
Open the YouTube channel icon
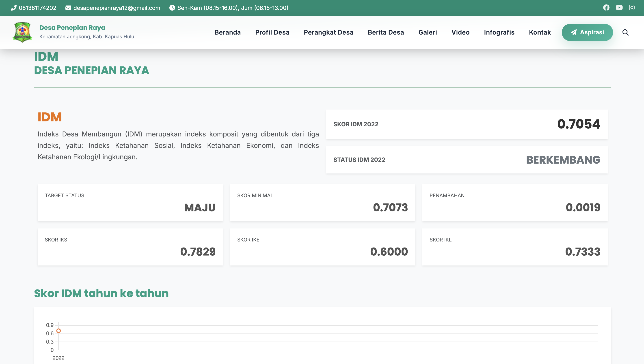pos(619,8)
